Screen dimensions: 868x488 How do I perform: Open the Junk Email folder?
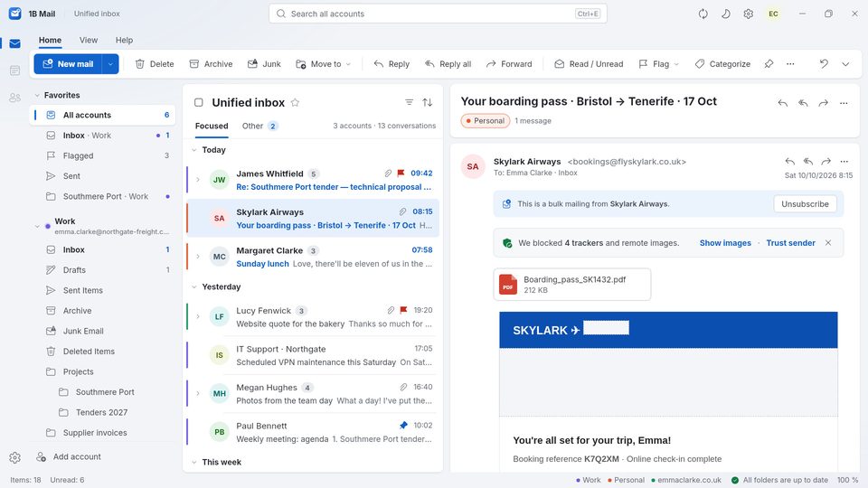point(103,331)
